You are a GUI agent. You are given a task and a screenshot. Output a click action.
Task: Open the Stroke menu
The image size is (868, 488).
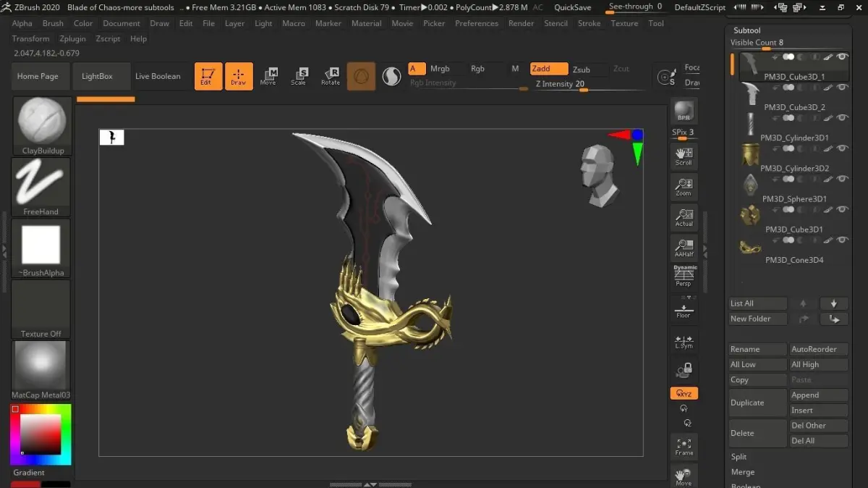[x=589, y=23]
